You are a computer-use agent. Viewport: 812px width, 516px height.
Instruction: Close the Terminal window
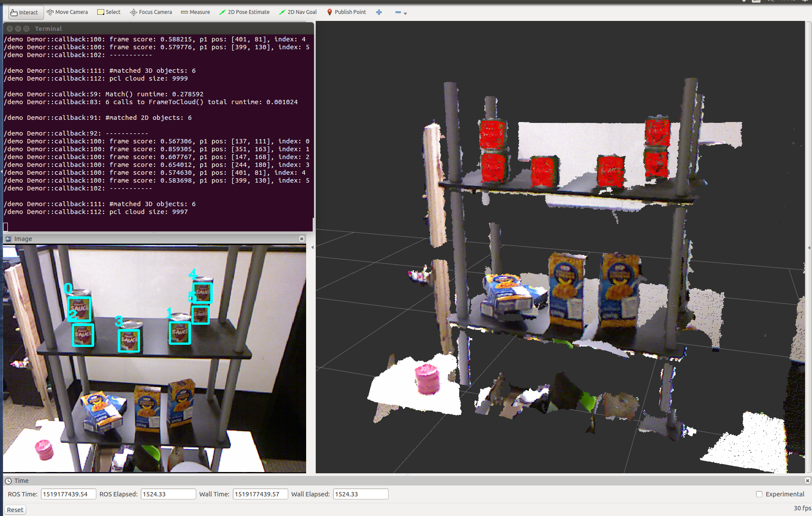coord(10,28)
